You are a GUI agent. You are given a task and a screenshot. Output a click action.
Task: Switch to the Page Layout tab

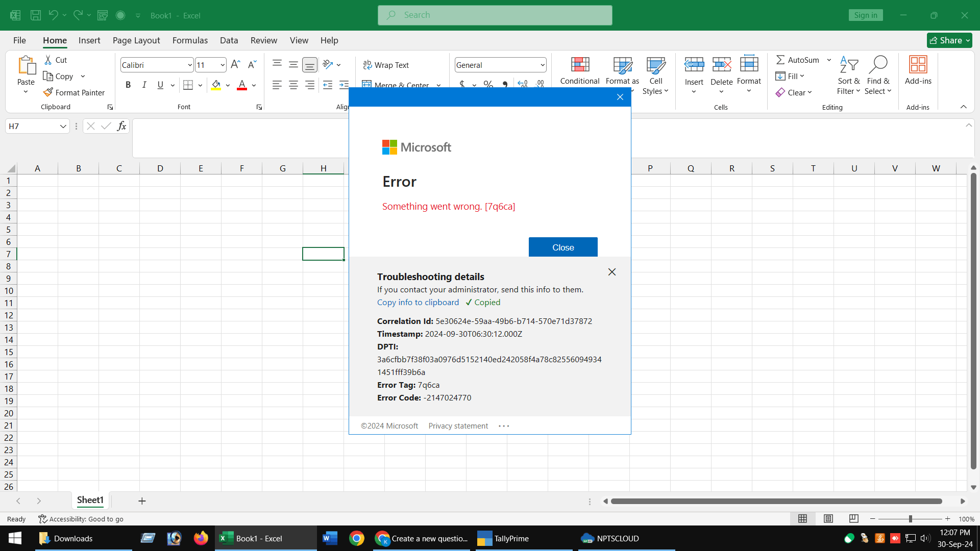point(136,40)
